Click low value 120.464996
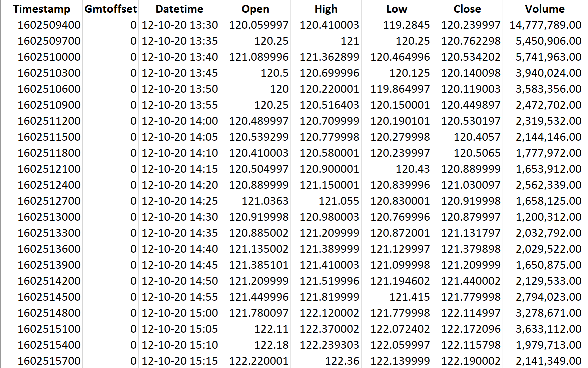588x368 pixels. pyautogui.click(x=397, y=57)
